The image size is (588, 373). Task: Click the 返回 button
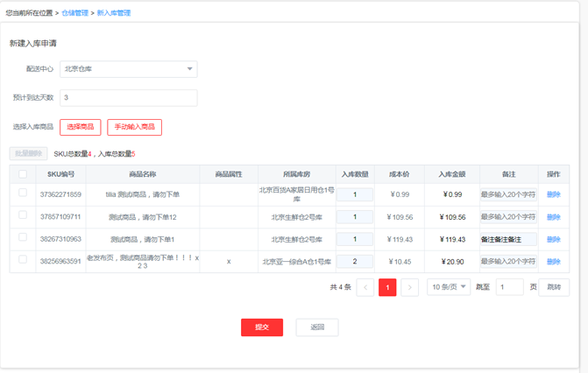point(316,327)
